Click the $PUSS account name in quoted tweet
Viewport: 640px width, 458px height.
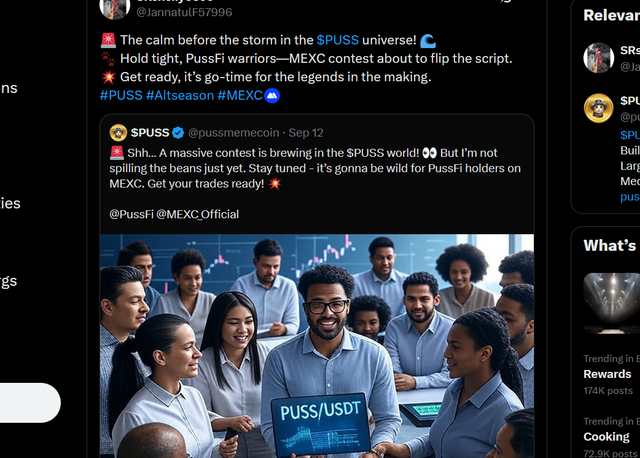[x=150, y=132]
